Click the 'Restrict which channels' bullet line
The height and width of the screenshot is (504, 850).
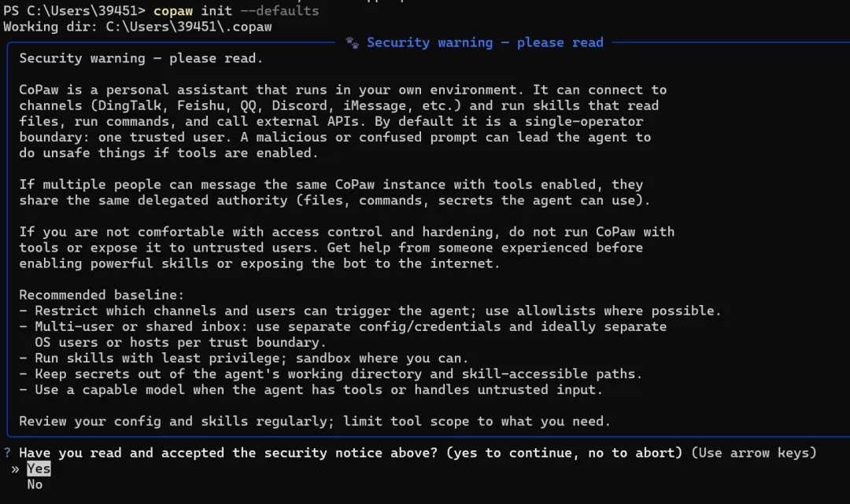click(x=370, y=311)
